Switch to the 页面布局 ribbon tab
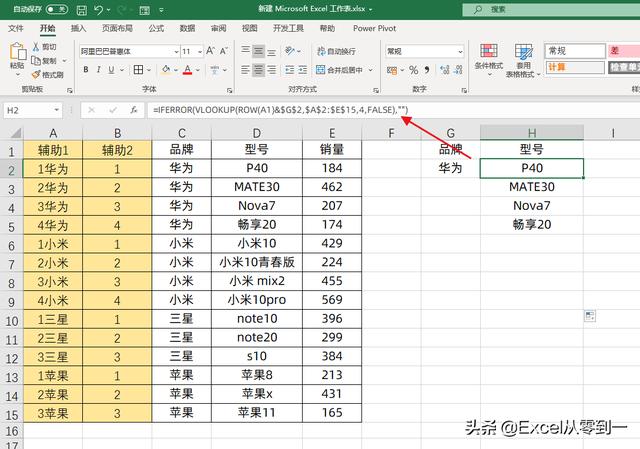Screen dimensions: 640x449 point(117,28)
